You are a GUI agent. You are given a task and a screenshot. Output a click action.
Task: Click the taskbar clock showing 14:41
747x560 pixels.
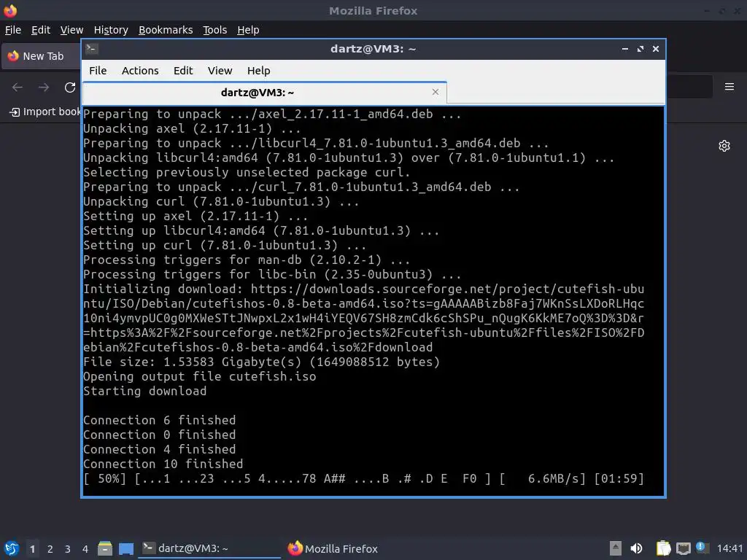(729, 548)
